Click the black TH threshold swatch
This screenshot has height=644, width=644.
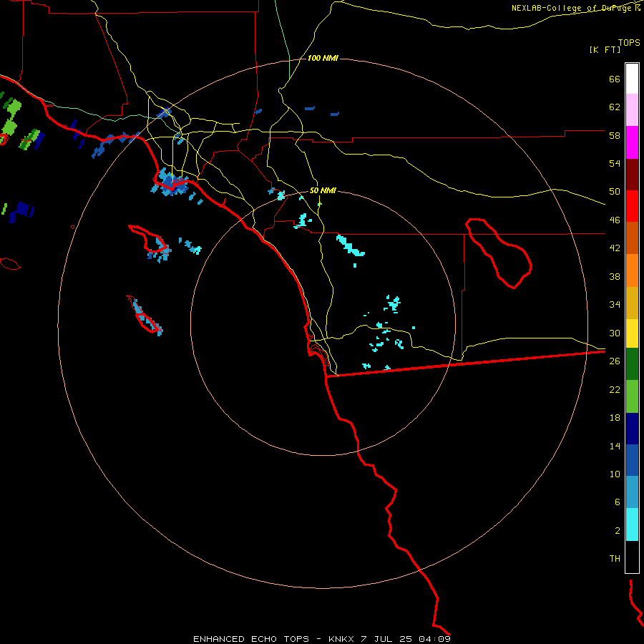point(632,557)
